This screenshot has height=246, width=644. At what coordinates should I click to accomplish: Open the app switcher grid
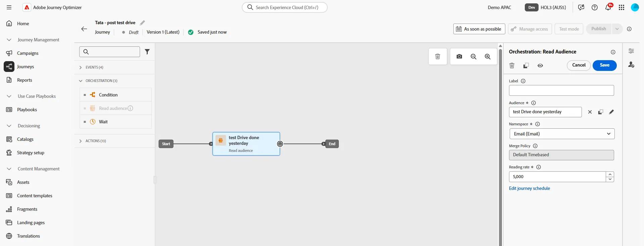(x=622, y=7)
